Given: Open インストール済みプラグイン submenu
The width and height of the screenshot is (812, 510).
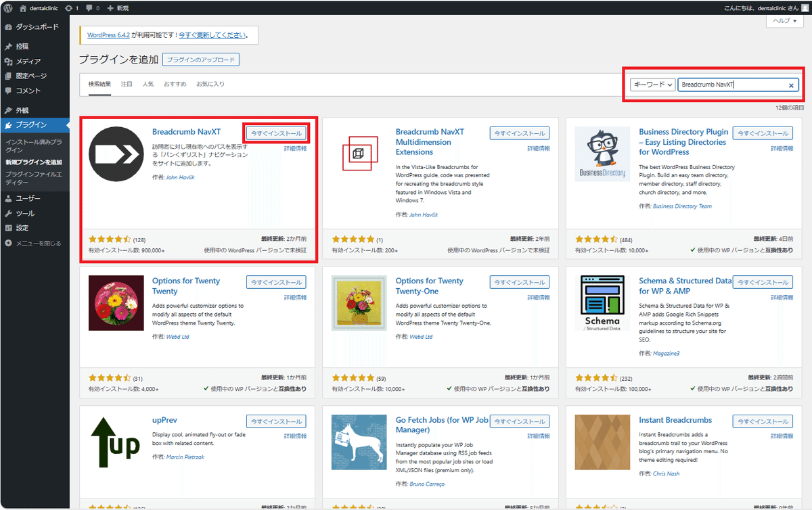Looking at the screenshot, I should click(33, 145).
